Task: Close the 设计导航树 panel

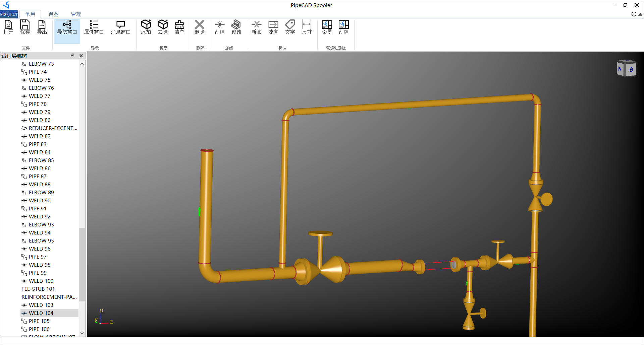Action: (x=81, y=56)
